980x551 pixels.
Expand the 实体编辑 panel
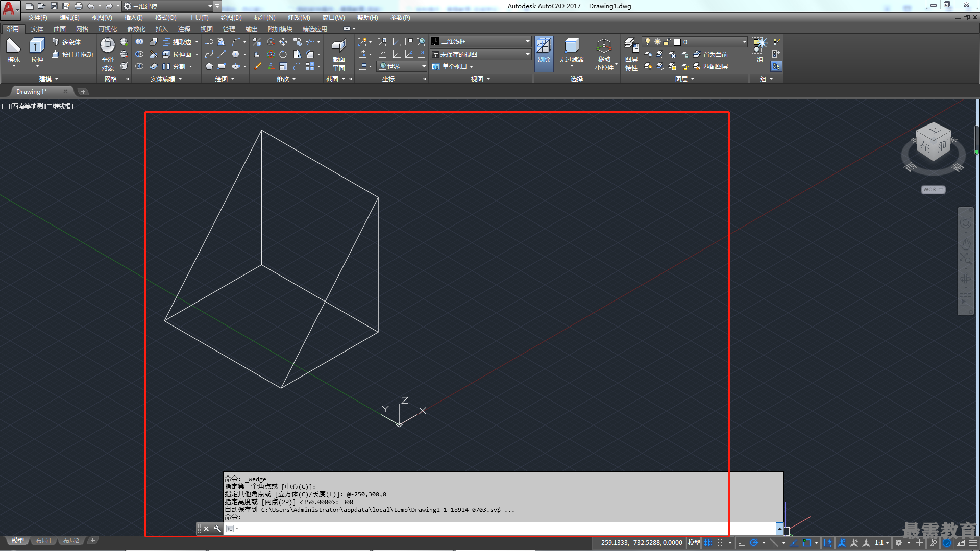(x=166, y=79)
